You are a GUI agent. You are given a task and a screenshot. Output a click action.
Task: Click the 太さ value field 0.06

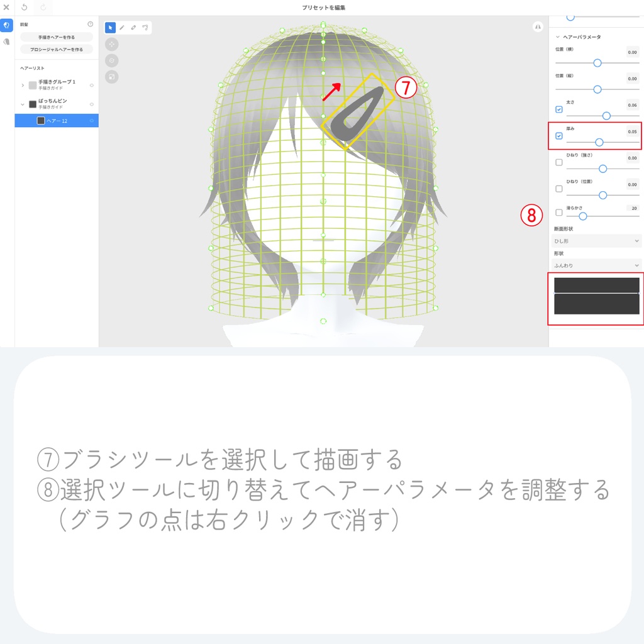click(x=632, y=106)
